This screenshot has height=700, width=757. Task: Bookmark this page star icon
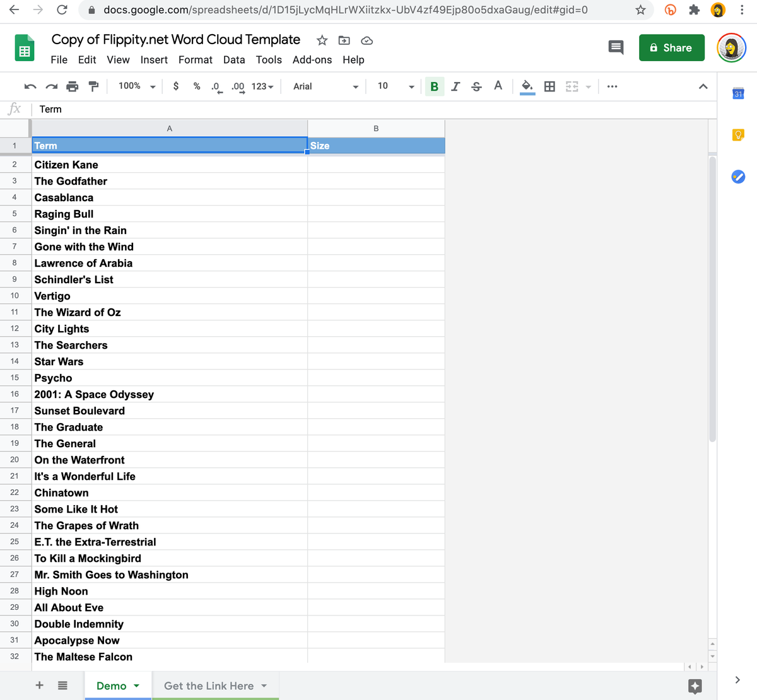pos(640,9)
